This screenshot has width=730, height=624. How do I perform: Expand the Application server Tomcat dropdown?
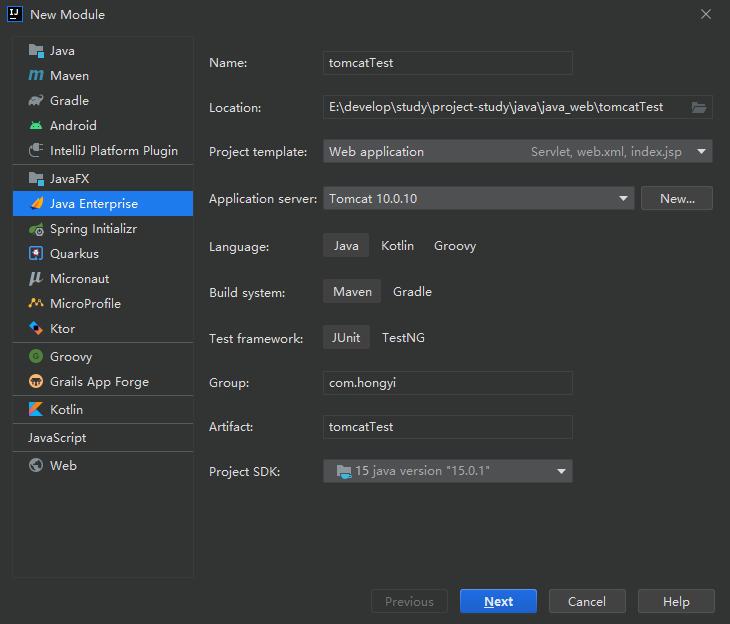478,199
